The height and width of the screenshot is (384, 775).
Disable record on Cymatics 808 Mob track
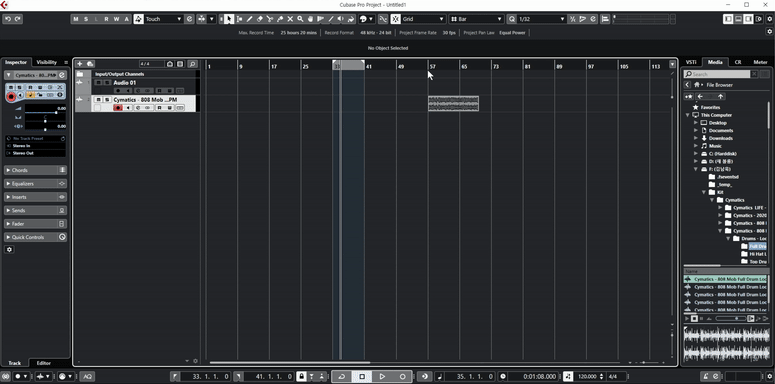tap(118, 108)
